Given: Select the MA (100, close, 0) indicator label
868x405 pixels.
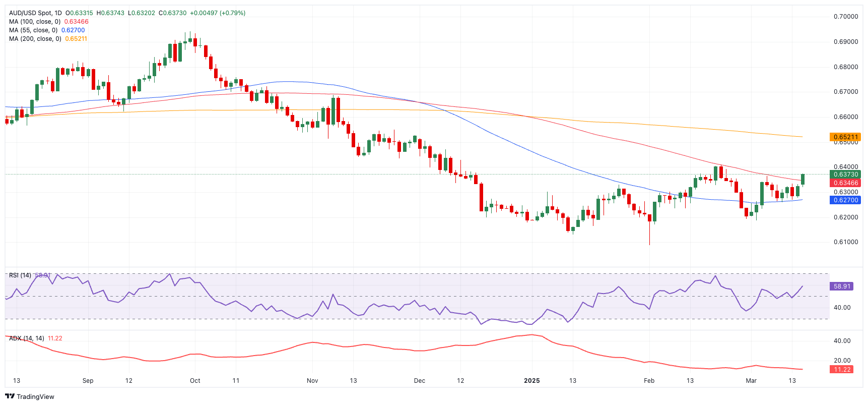Looking at the screenshot, I should [34, 22].
